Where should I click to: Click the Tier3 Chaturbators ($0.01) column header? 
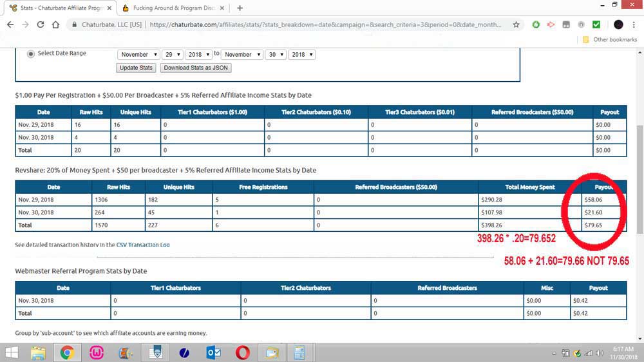420,112
